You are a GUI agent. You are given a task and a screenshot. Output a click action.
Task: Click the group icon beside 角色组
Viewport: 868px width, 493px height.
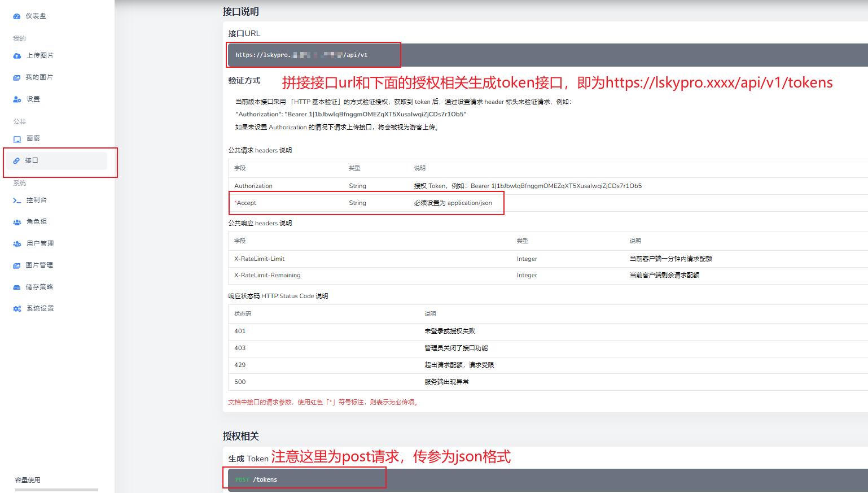17,222
